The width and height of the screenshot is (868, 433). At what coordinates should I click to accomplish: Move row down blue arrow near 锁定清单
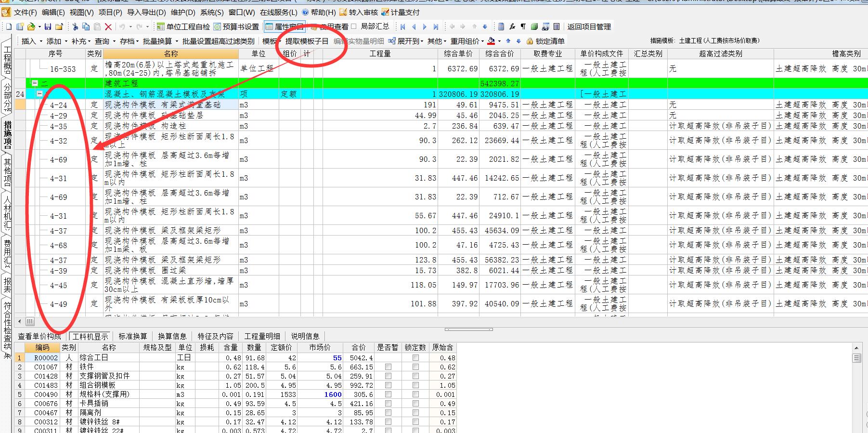(x=518, y=41)
